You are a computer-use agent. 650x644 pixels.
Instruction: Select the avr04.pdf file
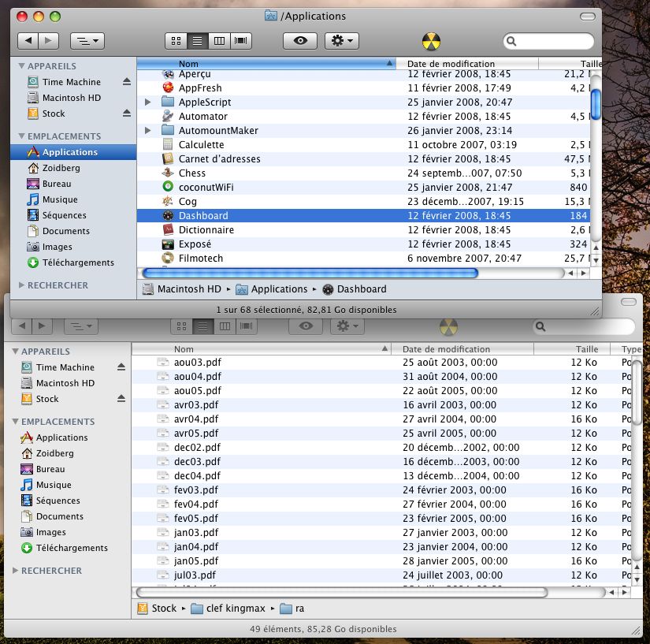196,419
